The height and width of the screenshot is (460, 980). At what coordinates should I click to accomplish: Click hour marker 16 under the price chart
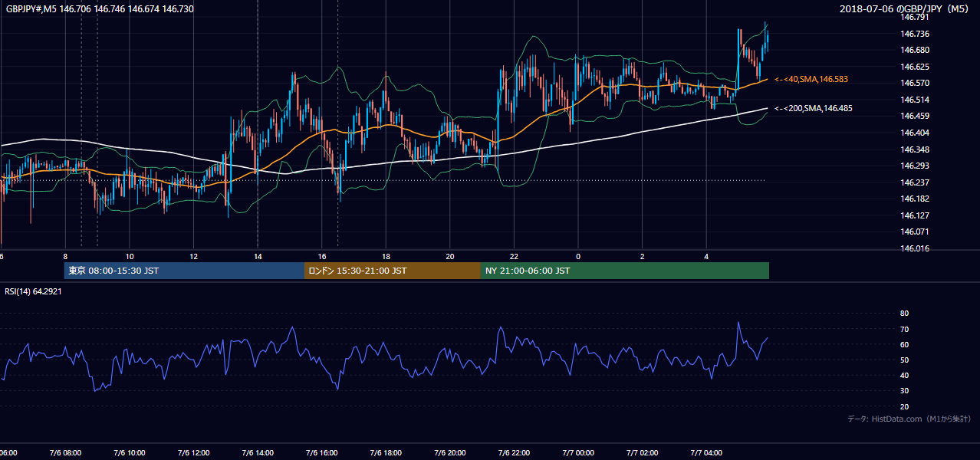point(322,256)
